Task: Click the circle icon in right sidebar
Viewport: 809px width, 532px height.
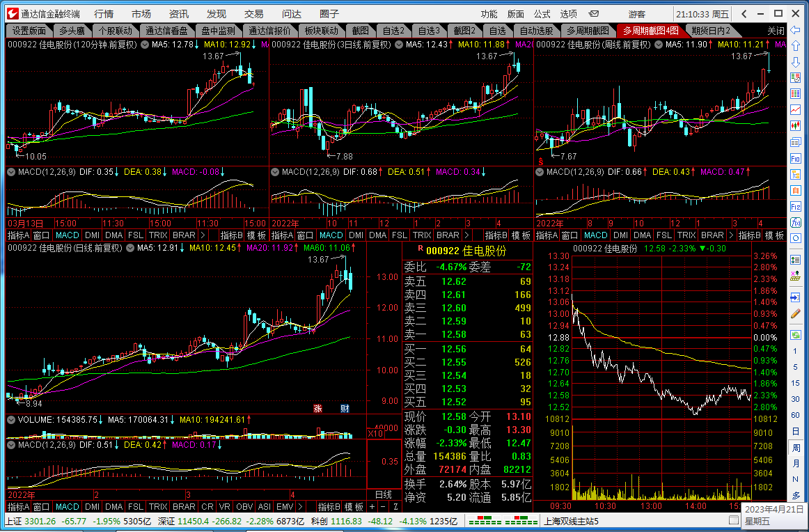Action: pyautogui.click(x=796, y=239)
